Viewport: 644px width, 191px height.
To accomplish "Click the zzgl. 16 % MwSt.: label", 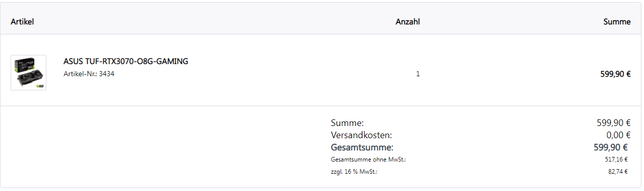I will click(x=354, y=172).
